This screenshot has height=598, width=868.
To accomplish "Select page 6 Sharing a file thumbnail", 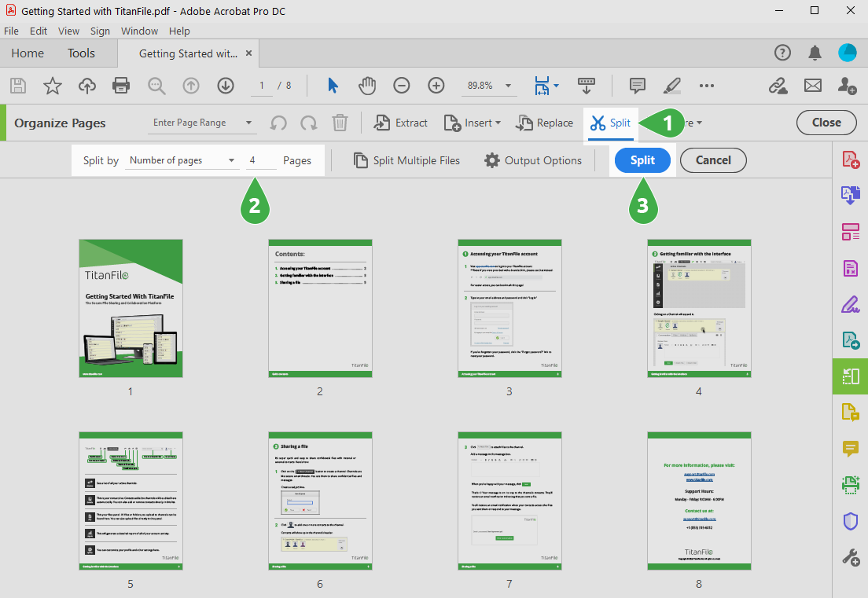I will tap(320, 501).
